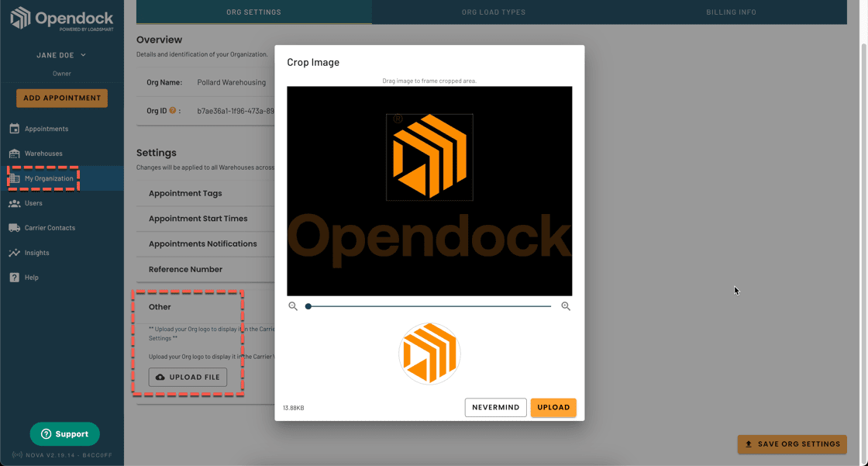The image size is (868, 466).
Task: Click the 13.88KB file size text
Action: tap(294, 408)
